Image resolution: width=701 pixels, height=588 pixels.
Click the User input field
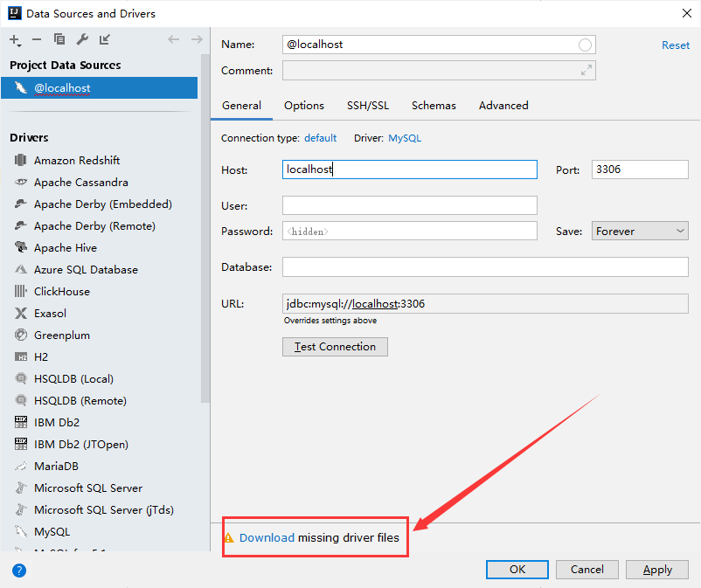pyautogui.click(x=410, y=205)
